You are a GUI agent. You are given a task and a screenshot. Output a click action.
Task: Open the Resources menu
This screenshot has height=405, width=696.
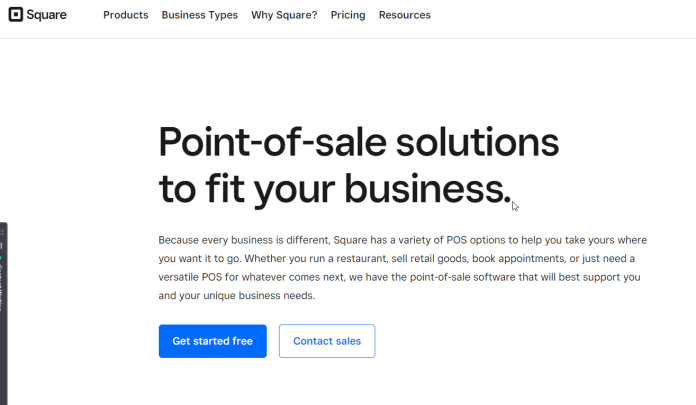pos(405,15)
